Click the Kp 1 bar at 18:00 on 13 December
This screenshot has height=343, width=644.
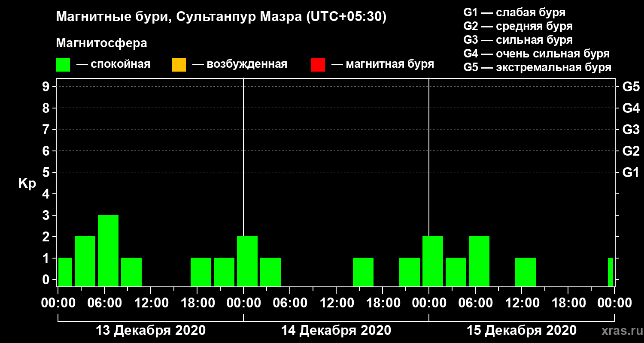click(201, 272)
